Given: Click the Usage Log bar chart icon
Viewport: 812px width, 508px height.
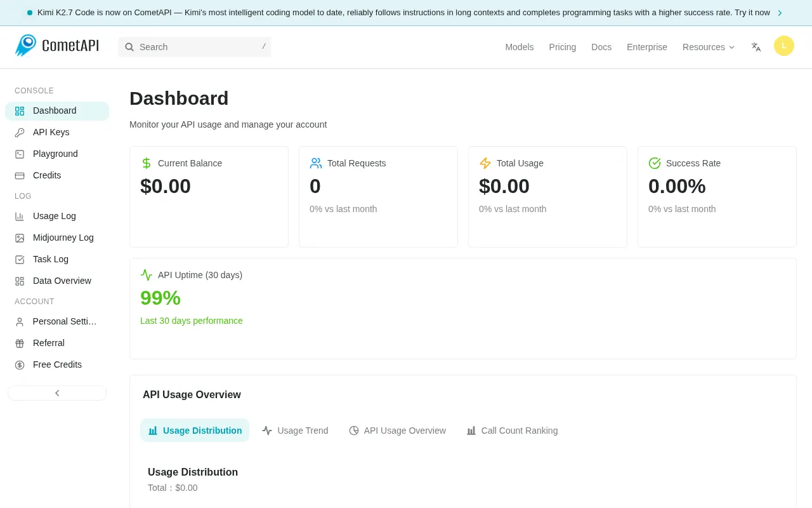Looking at the screenshot, I should [20, 217].
